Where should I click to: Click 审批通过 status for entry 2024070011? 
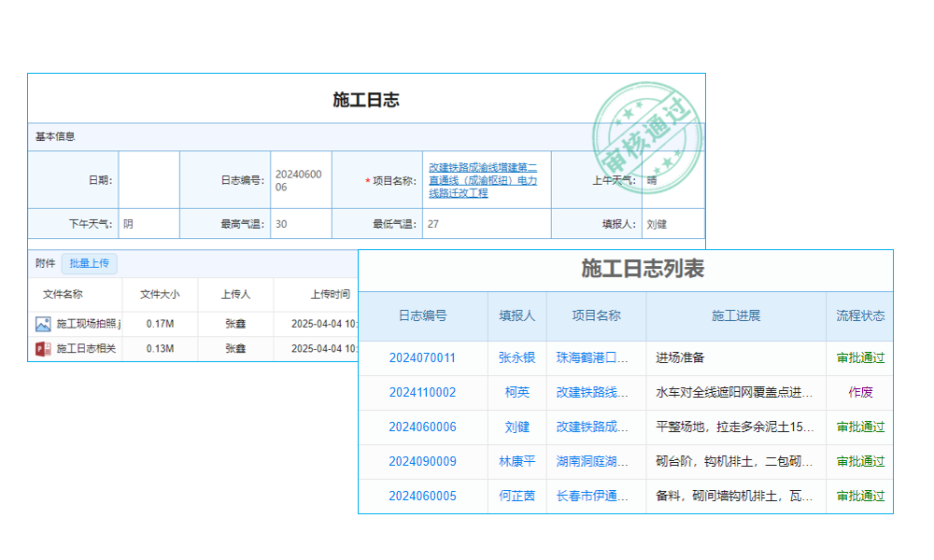pyautogui.click(x=859, y=357)
